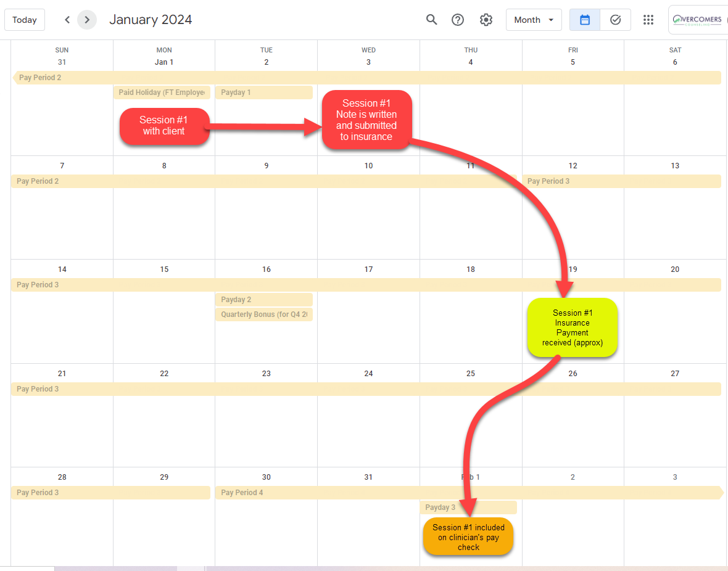The height and width of the screenshot is (571, 728).
Task: Select the date 9
Action: pyautogui.click(x=267, y=166)
